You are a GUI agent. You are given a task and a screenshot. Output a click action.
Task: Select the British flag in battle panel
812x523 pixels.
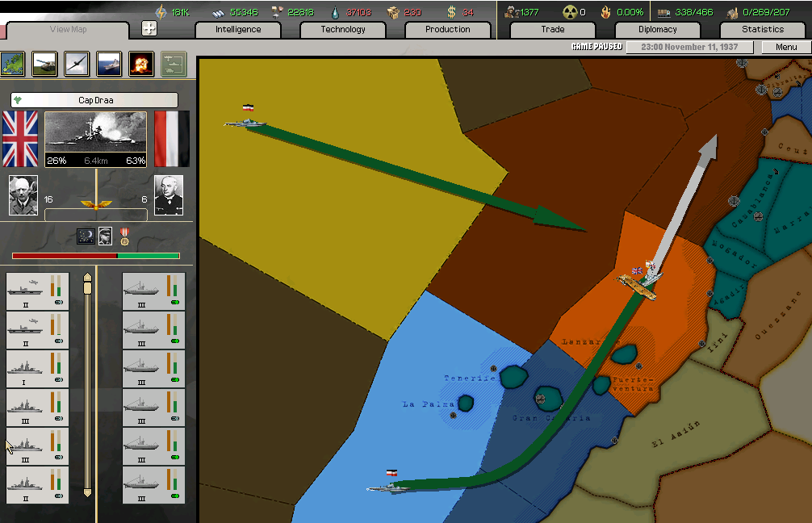[20, 138]
